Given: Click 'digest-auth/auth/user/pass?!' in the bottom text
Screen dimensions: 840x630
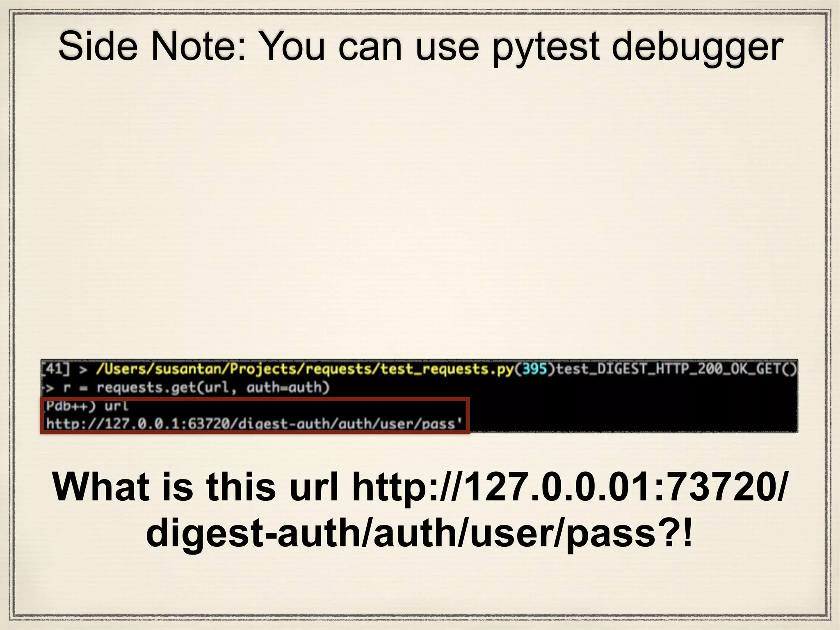Looking at the screenshot, I should coord(419,532).
